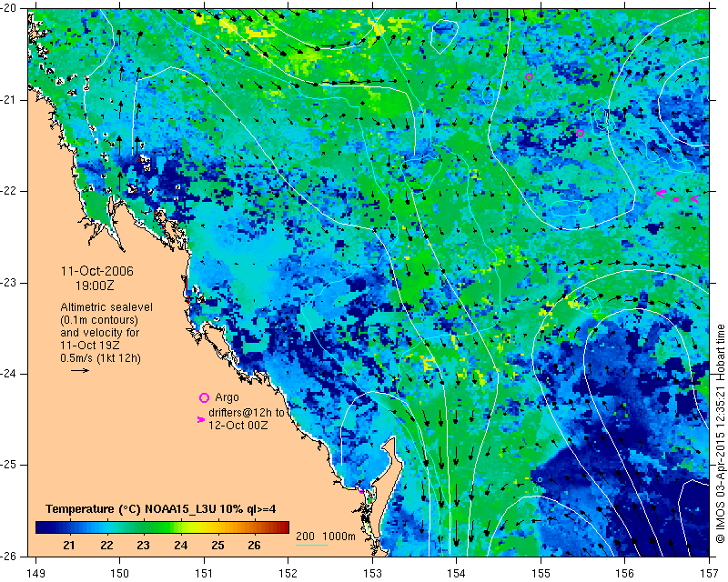
Task: Click latitude axis label -26
Action: pos(9,557)
